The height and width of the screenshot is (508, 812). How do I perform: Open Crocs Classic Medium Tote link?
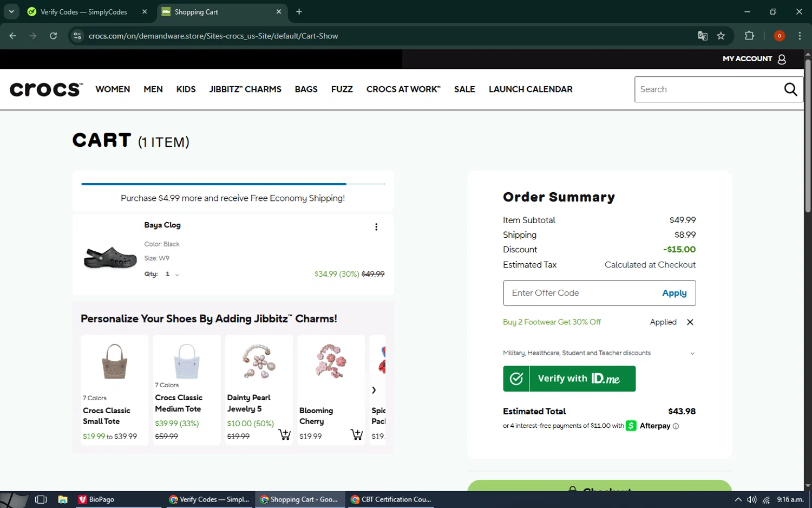[179, 403]
